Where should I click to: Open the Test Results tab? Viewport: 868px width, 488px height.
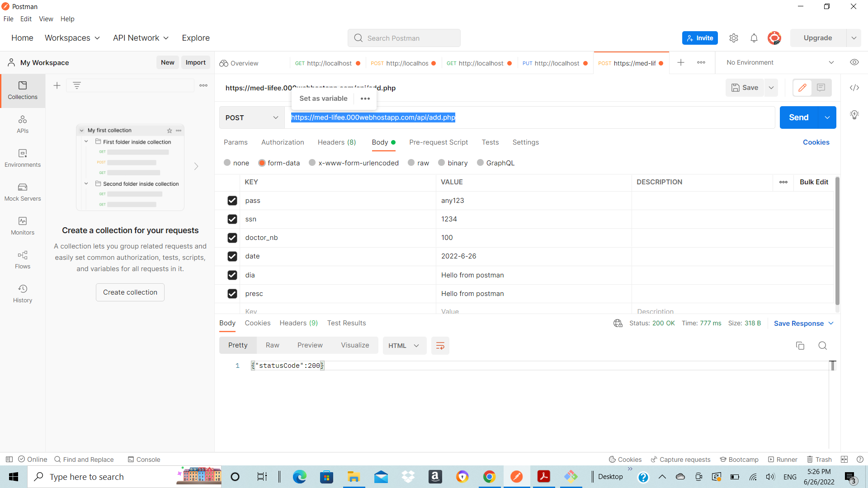coord(346,323)
